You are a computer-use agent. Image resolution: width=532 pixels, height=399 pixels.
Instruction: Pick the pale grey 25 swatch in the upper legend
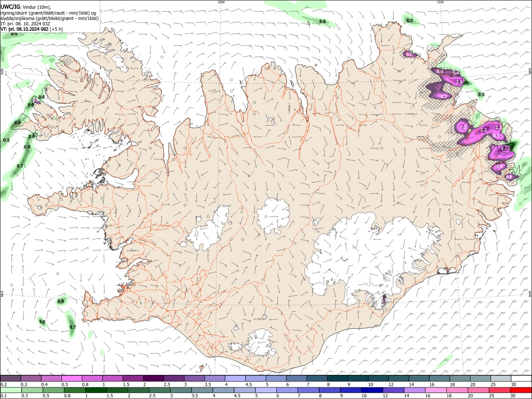pyautogui.click(x=500, y=378)
